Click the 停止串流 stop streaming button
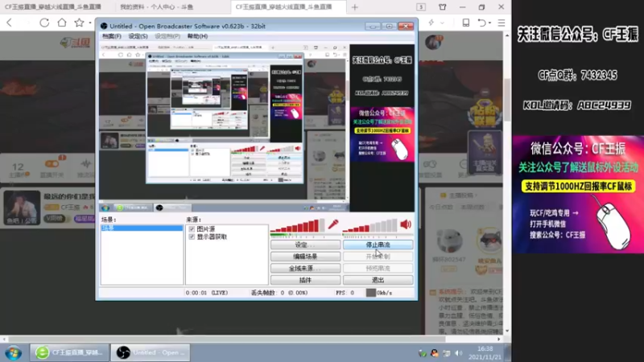644x362 pixels. tap(378, 245)
